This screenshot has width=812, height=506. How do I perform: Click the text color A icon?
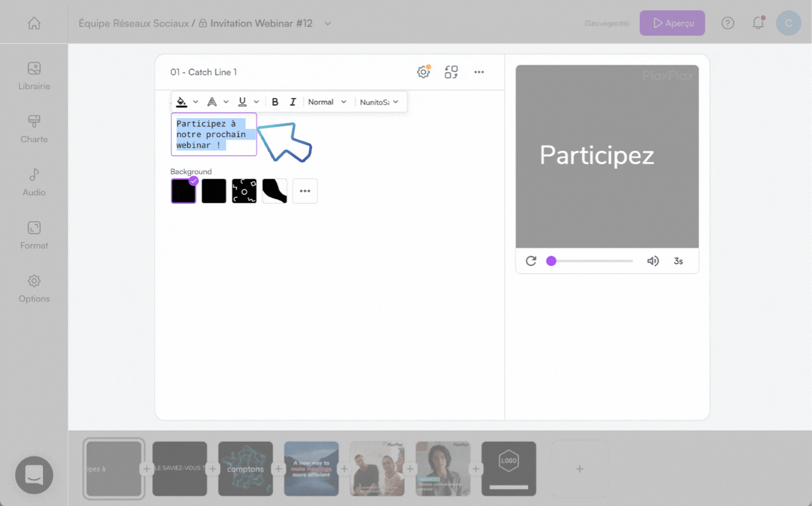[x=212, y=102]
